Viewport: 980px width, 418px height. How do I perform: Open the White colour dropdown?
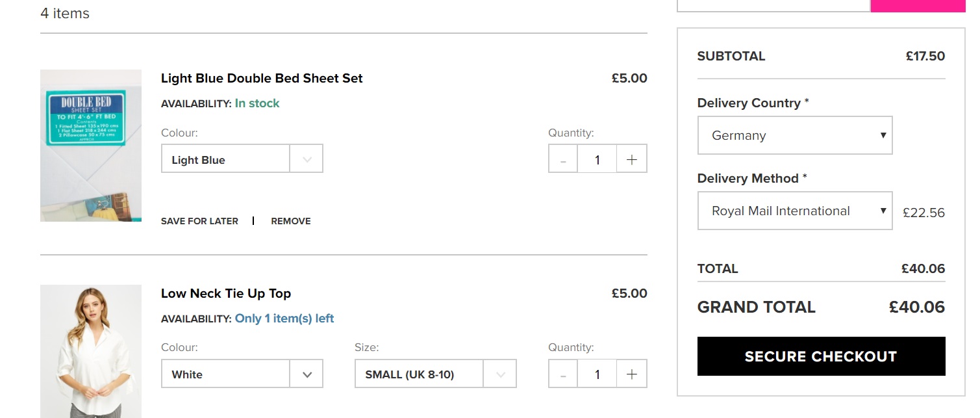coord(242,374)
